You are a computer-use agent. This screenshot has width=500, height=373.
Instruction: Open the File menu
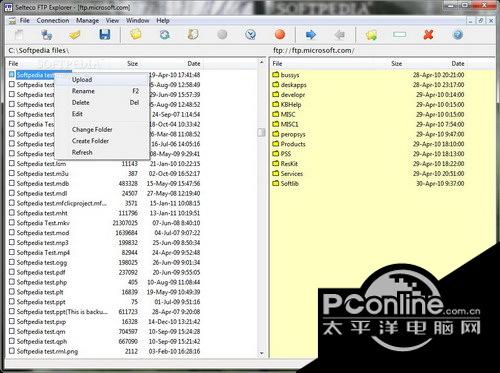tap(25, 21)
